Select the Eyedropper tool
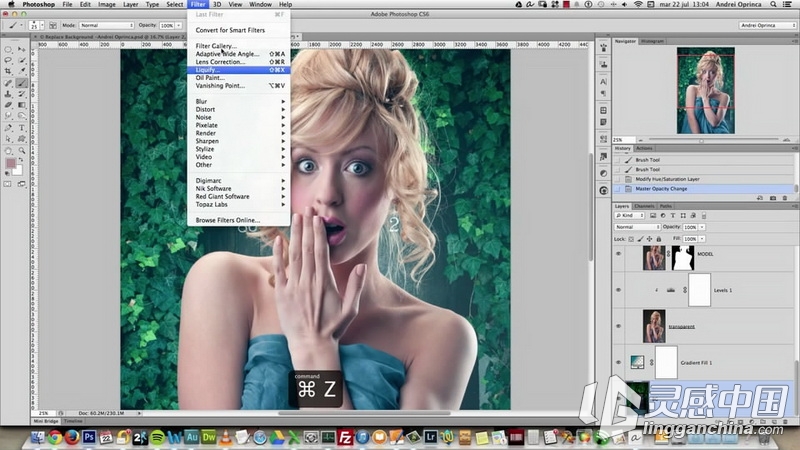Image resolution: width=800 pixels, height=450 pixels. pyautogui.click(x=21, y=71)
